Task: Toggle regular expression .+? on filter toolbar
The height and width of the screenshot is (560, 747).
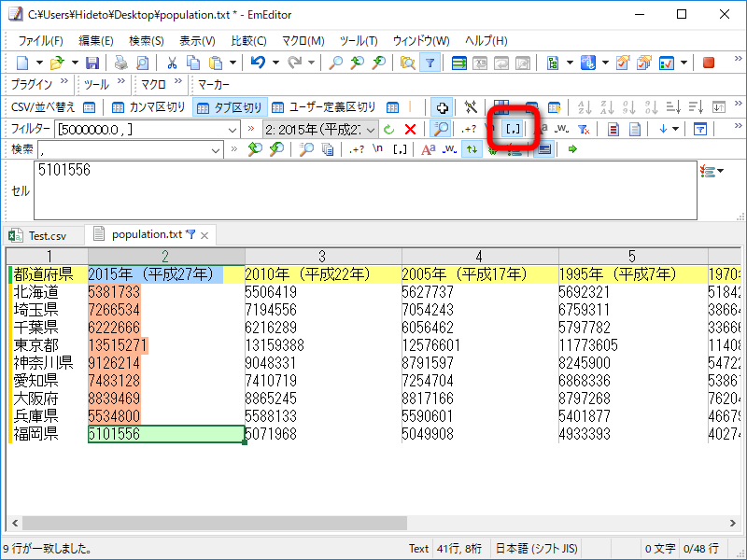Action: 469,129
